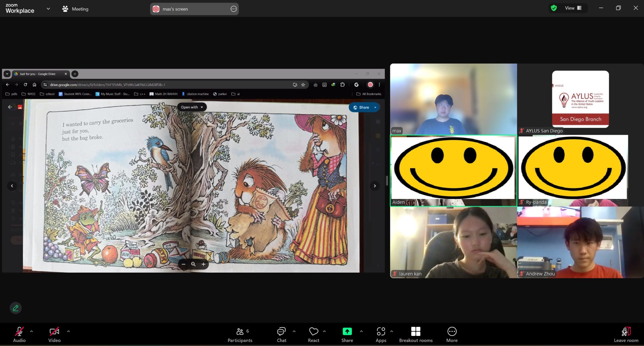Expand chat options caret
Image resolution: width=644 pixels, height=346 pixels.
point(294,331)
